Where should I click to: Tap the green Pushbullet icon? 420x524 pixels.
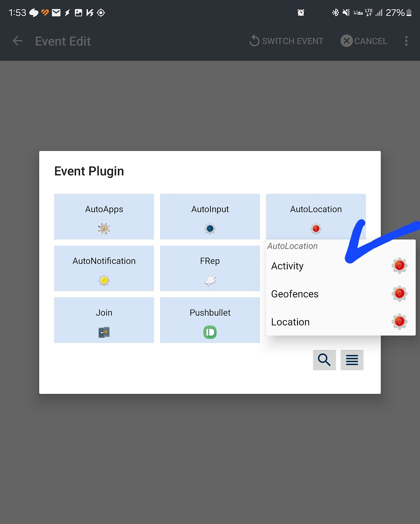click(210, 332)
